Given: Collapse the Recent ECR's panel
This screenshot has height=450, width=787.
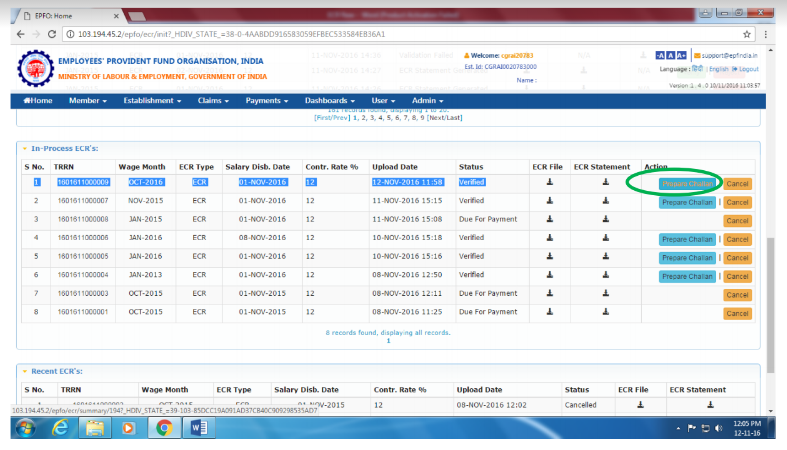Looking at the screenshot, I should [25, 371].
